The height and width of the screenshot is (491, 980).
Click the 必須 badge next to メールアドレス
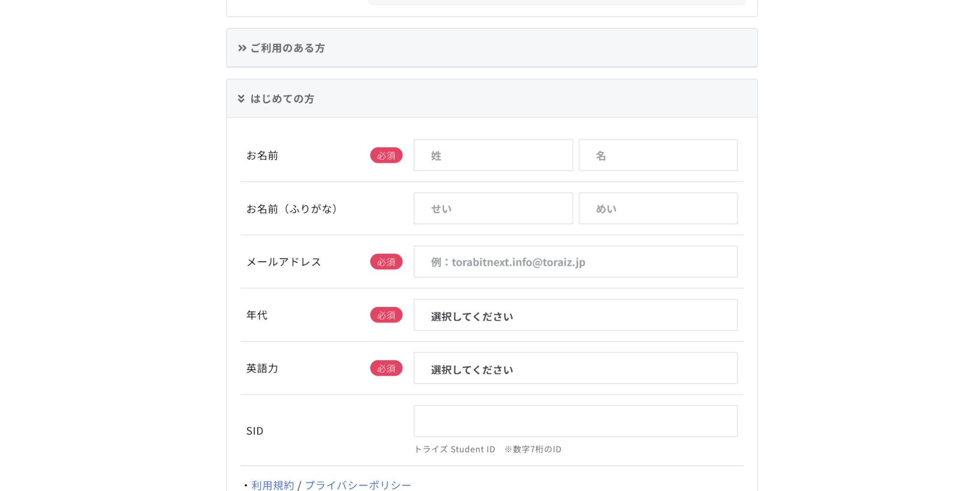pos(386,262)
